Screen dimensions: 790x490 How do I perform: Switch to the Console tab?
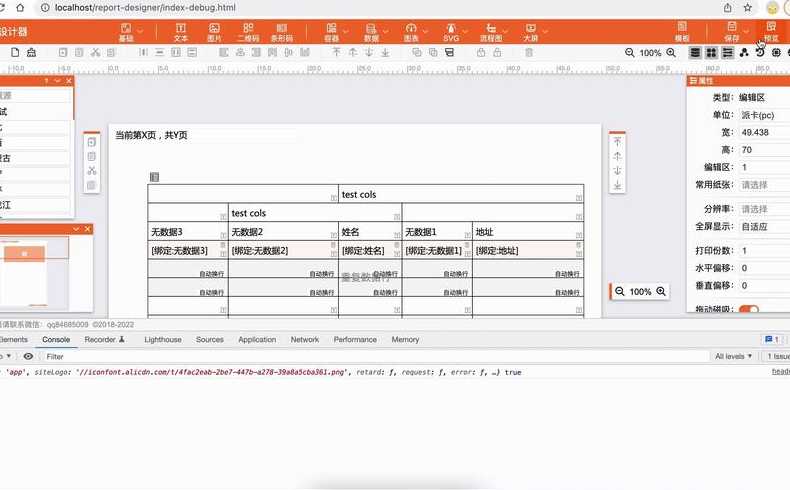56,339
